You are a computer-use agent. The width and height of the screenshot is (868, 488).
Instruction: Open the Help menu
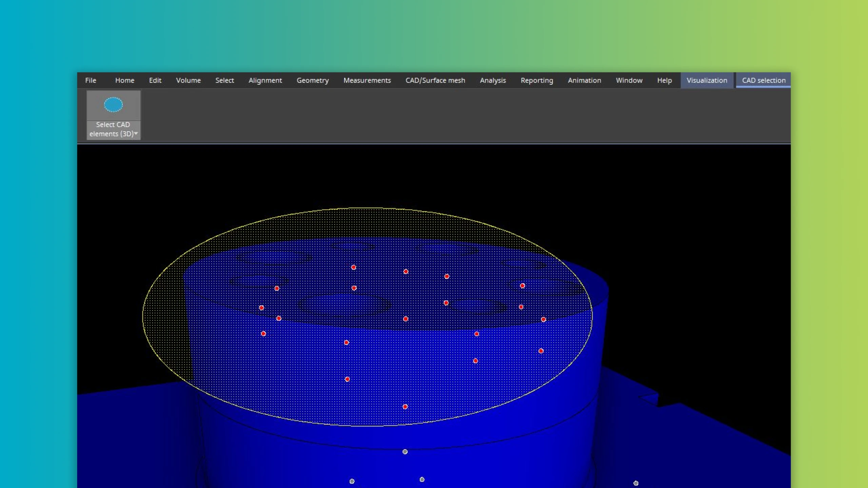point(664,80)
